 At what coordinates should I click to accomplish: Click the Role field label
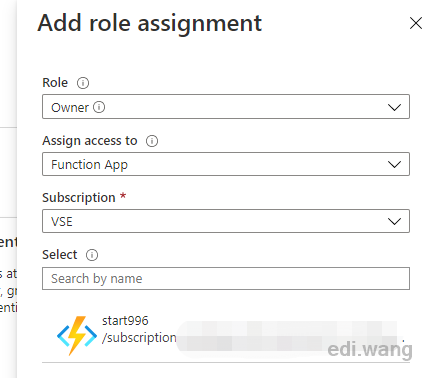pyautogui.click(x=55, y=83)
